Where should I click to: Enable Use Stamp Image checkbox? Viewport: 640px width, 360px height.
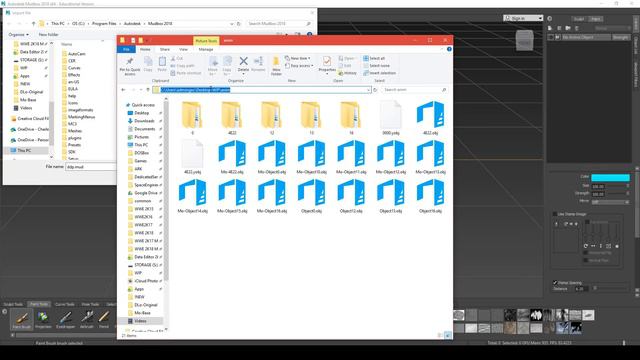pos(555,214)
